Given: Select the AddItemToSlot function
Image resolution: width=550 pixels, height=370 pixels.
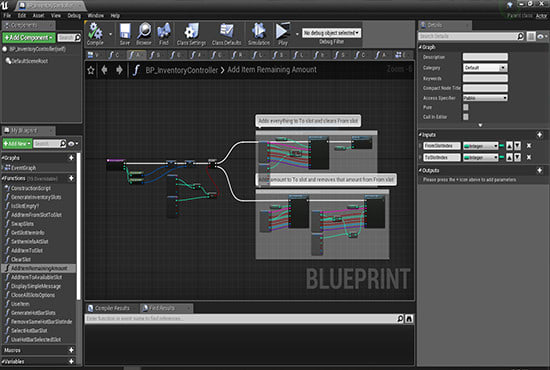Looking at the screenshot, I should [x=27, y=250].
